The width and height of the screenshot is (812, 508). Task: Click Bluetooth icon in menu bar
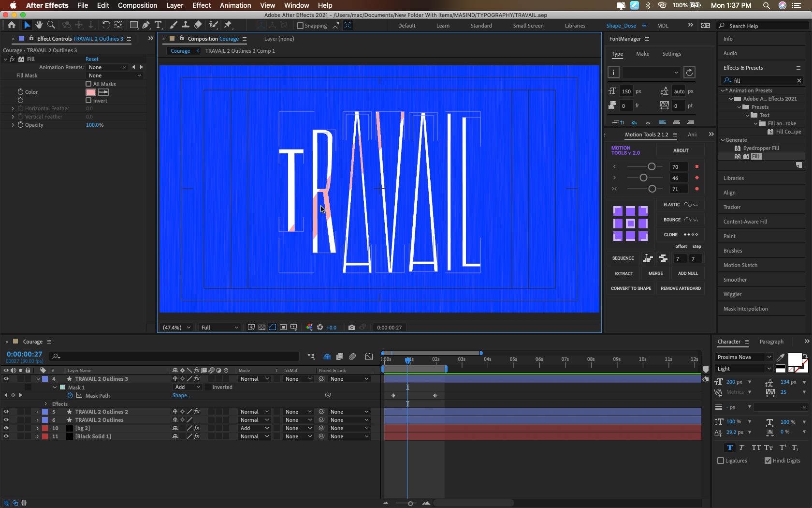click(x=648, y=5)
